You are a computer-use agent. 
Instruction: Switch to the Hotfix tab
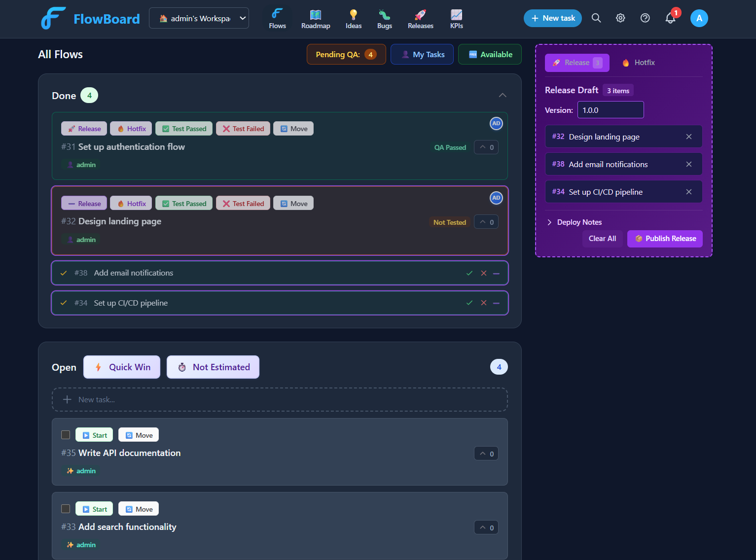tap(638, 63)
